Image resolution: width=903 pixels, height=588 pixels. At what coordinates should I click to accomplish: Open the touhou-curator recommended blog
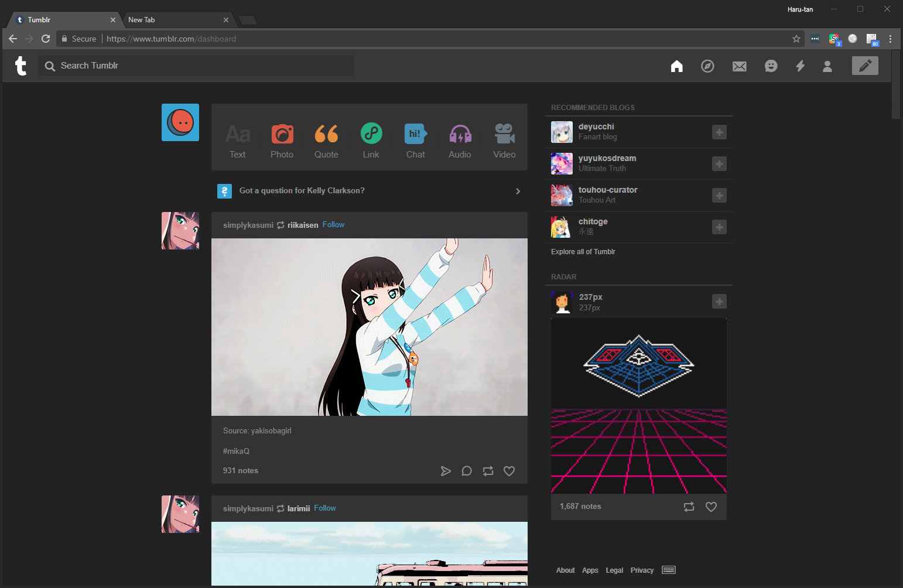(x=608, y=190)
